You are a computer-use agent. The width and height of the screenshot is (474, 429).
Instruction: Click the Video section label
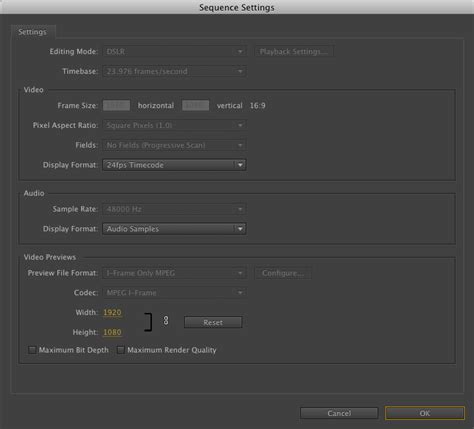[33, 90]
